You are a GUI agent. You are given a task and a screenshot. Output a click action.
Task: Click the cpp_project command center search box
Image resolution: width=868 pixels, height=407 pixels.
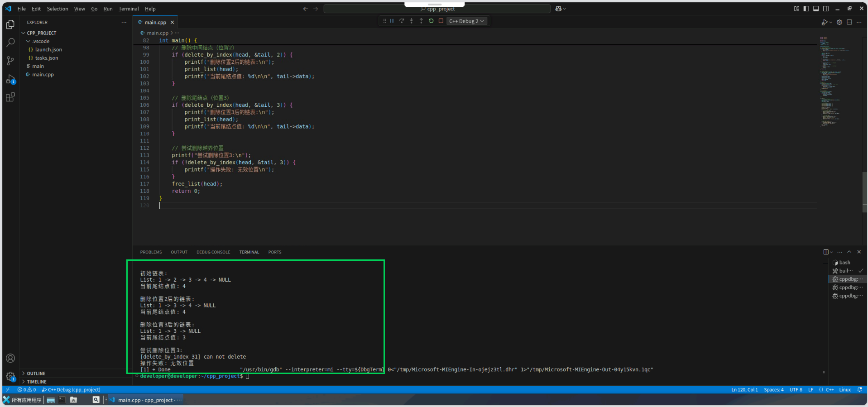(x=437, y=9)
